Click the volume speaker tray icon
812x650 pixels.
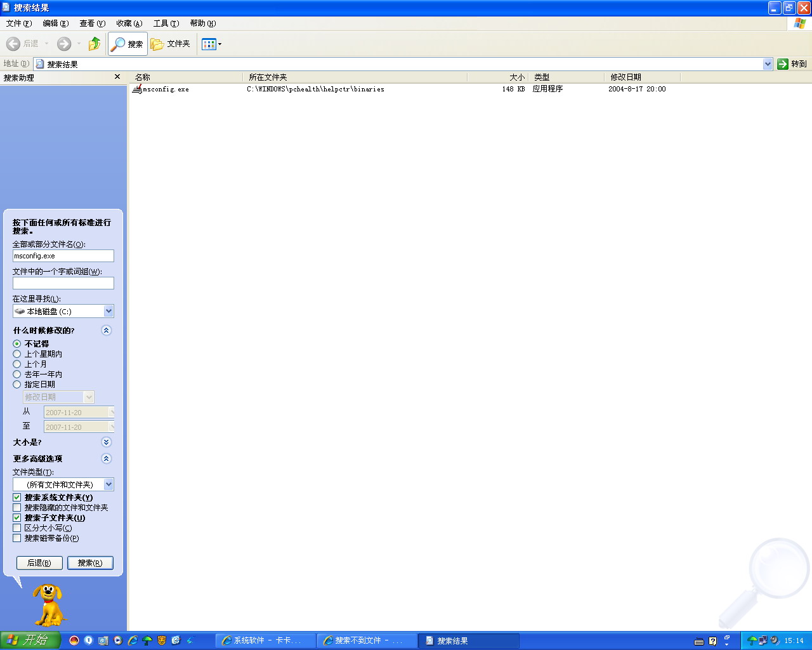pos(775,641)
